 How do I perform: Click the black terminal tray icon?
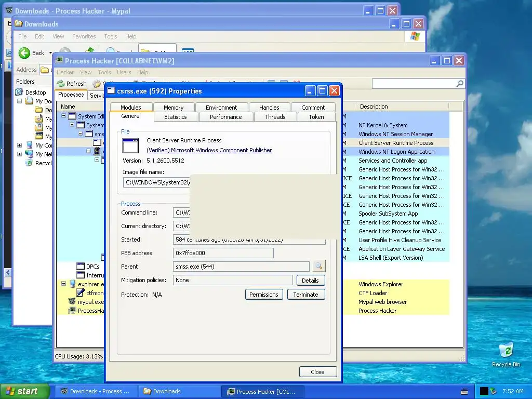pyautogui.click(x=484, y=391)
